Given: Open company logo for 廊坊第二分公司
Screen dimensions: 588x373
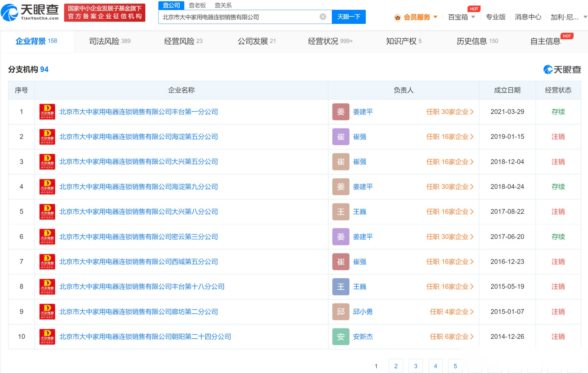Looking at the screenshot, I should click(x=47, y=312).
